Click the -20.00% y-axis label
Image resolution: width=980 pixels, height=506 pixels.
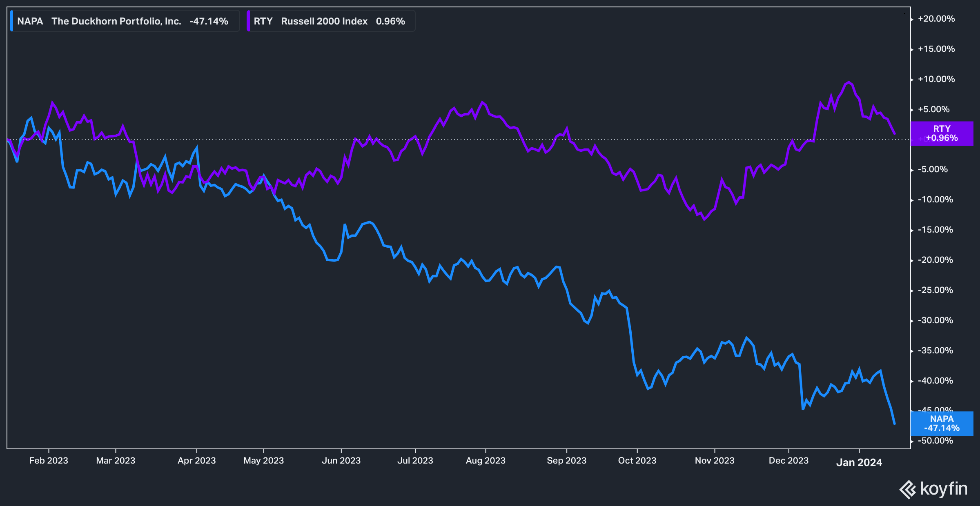[x=935, y=260]
